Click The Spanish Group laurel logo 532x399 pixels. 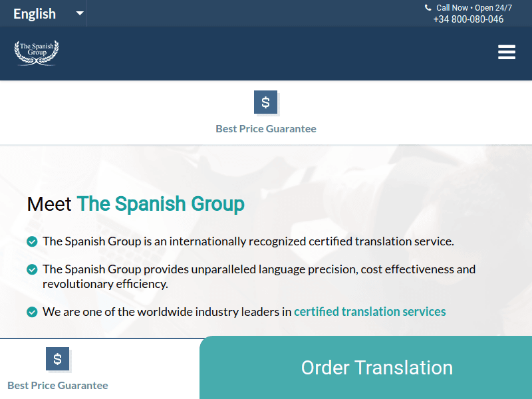point(37,52)
